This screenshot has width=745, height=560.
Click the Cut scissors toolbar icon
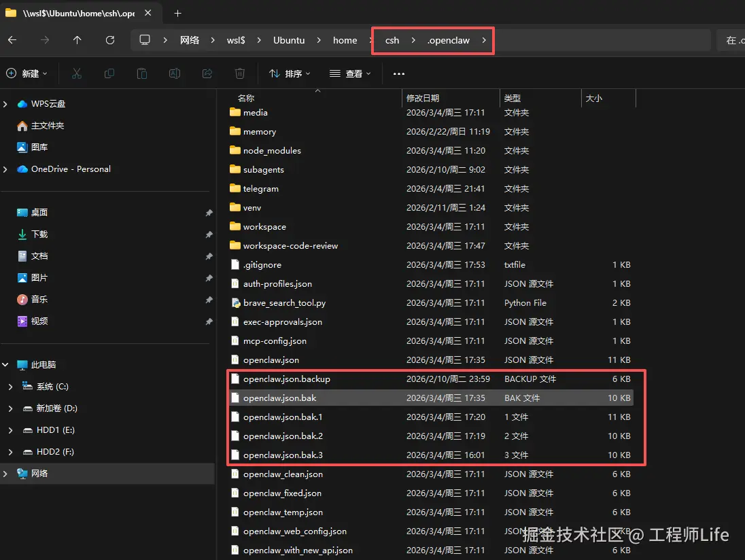(x=77, y=73)
